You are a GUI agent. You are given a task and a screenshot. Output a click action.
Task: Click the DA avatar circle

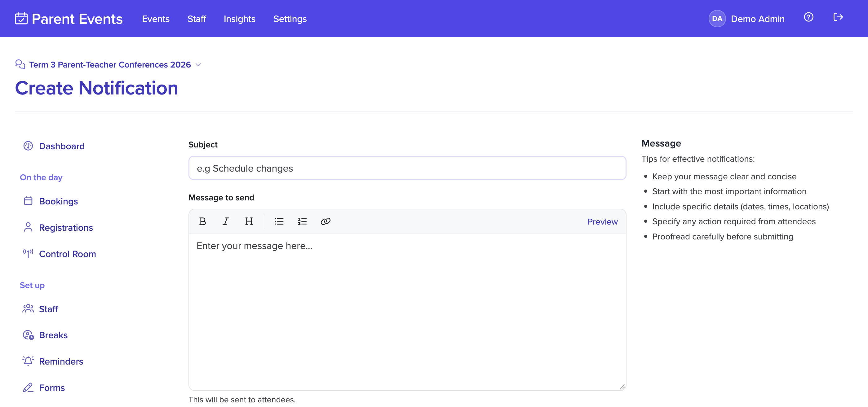point(717,19)
